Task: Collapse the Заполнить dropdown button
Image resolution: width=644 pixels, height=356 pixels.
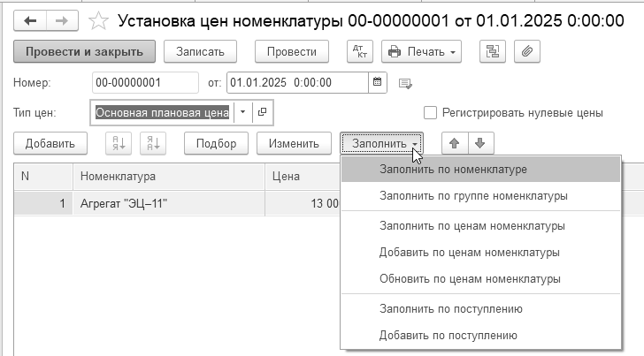Action: (x=381, y=143)
